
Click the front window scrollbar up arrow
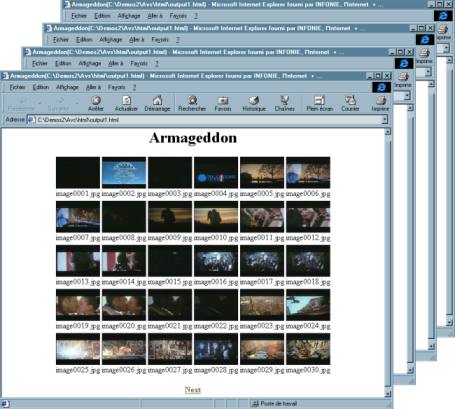point(387,132)
